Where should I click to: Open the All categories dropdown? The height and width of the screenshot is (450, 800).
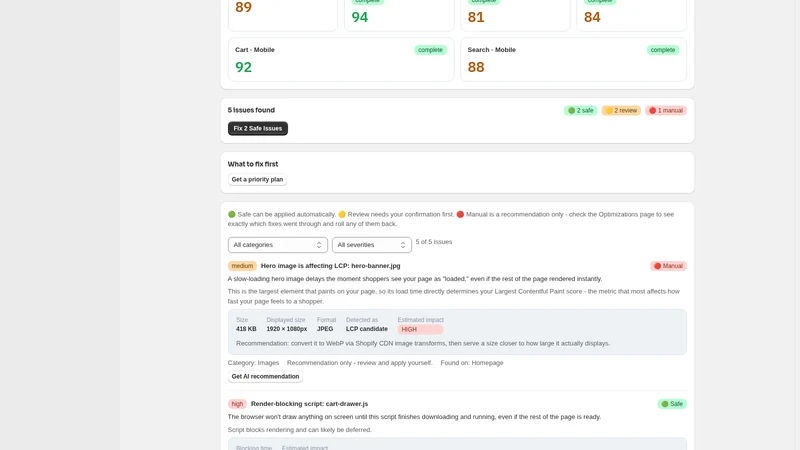point(278,245)
